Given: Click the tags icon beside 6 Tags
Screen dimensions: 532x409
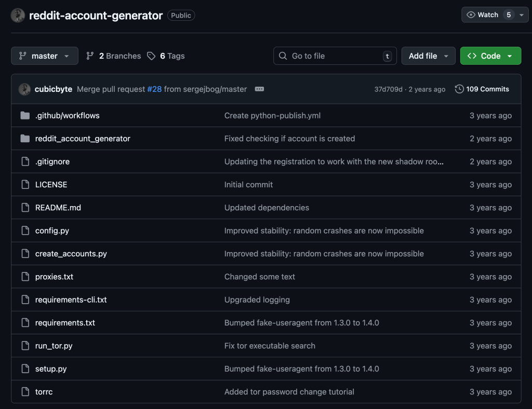Looking at the screenshot, I should 151,56.
